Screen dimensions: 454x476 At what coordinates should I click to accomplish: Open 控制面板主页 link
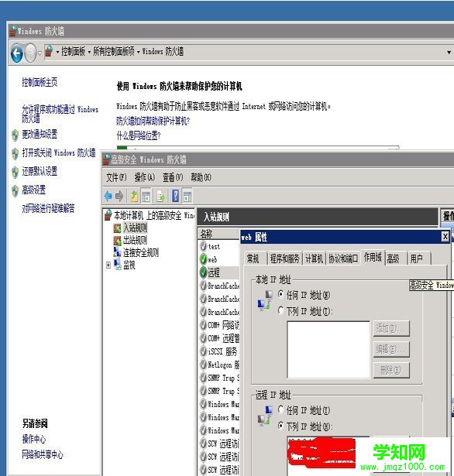tap(40, 82)
